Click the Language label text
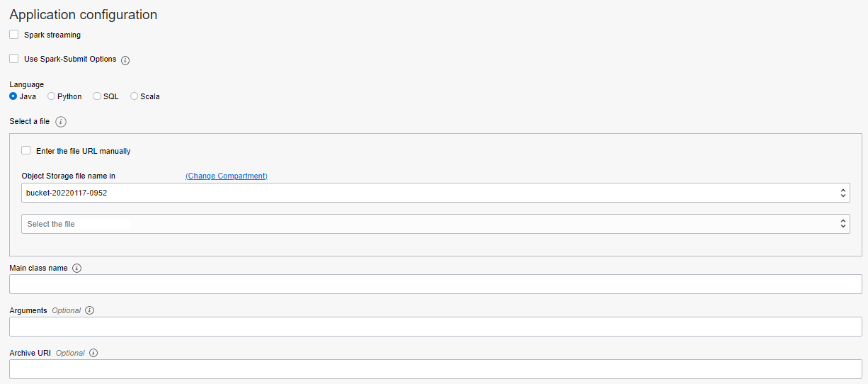This screenshot has height=384, width=868. click(x=26, y=84)
